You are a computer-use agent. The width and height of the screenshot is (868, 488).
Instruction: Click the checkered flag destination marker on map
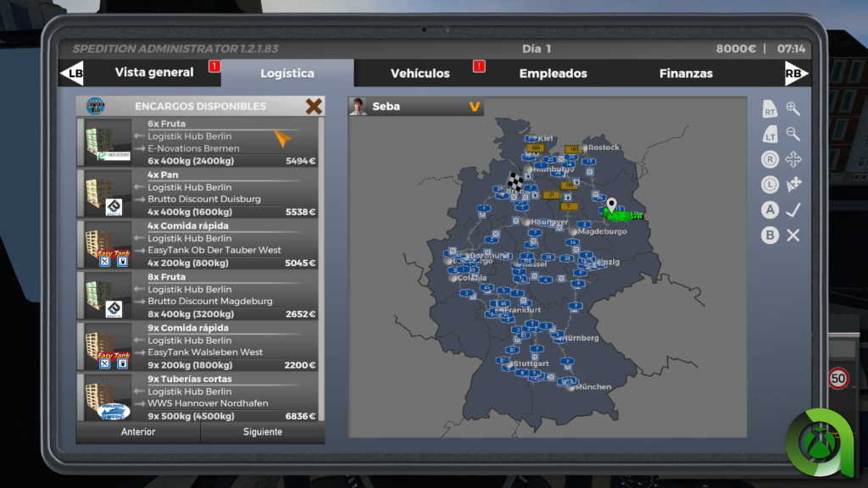point(515,180)
